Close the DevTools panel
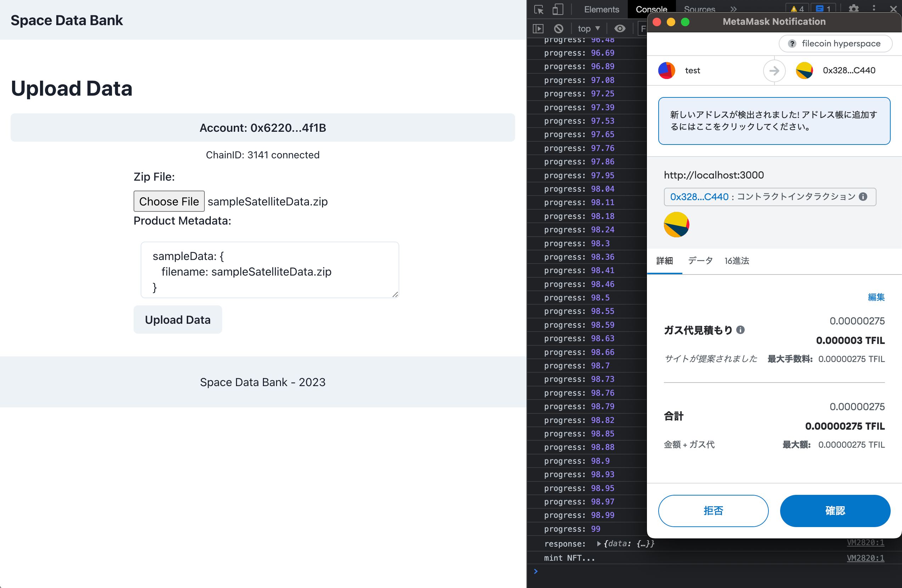 (893, 9)
